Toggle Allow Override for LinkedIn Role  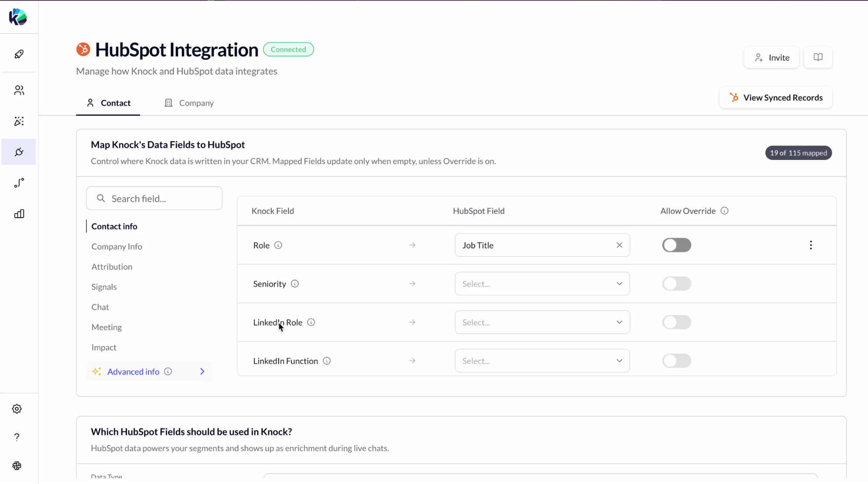pyautogui.click(x=676, y=322)
